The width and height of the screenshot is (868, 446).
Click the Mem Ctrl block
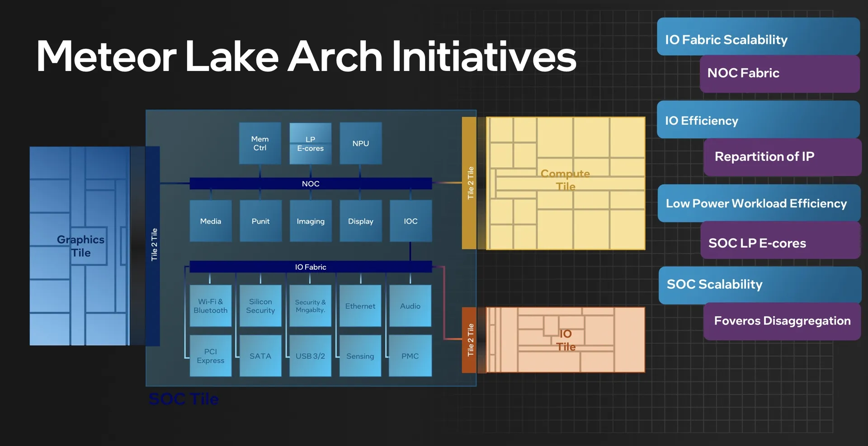(x=260, y=143)
